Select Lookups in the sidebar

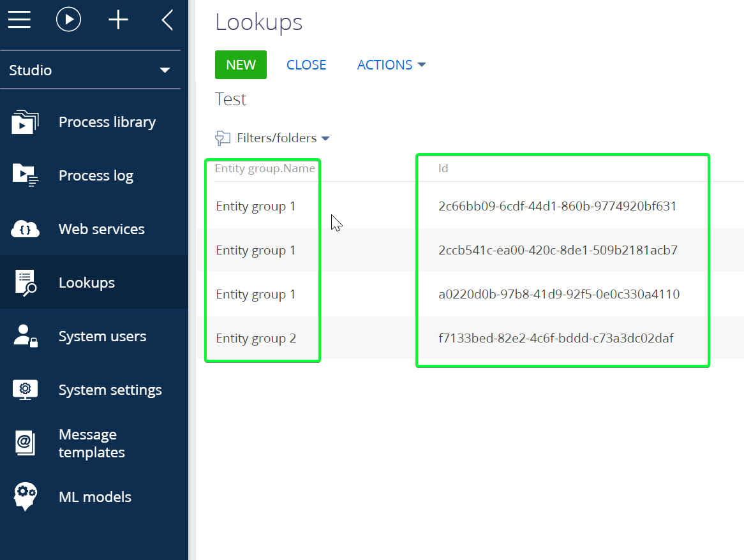(87, 283)
